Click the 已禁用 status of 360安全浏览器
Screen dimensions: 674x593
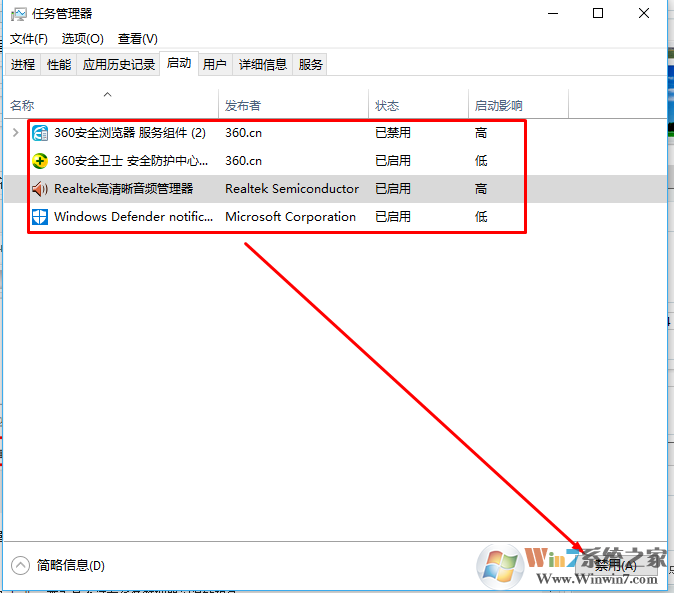(x=393, y=133)
